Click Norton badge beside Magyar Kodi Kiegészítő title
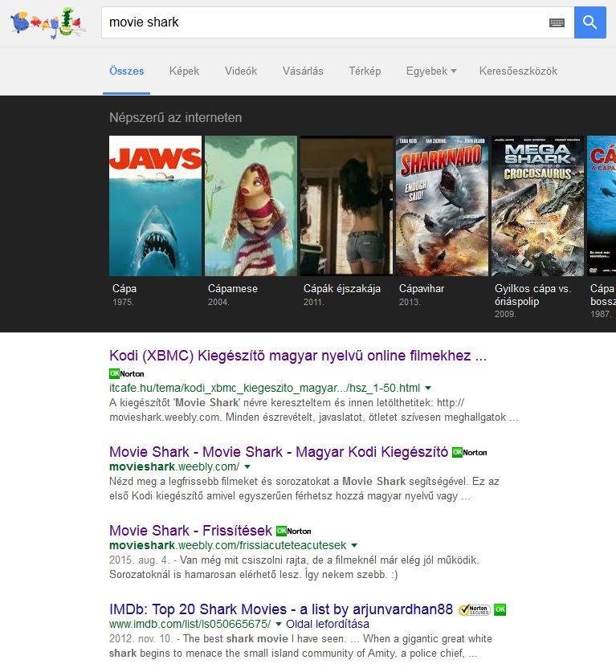 [x=469, y=452]
